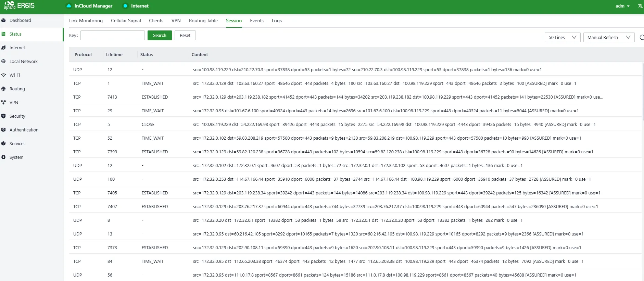
Task: Click the Internet sidebar icon
Action: coord(3,48)
